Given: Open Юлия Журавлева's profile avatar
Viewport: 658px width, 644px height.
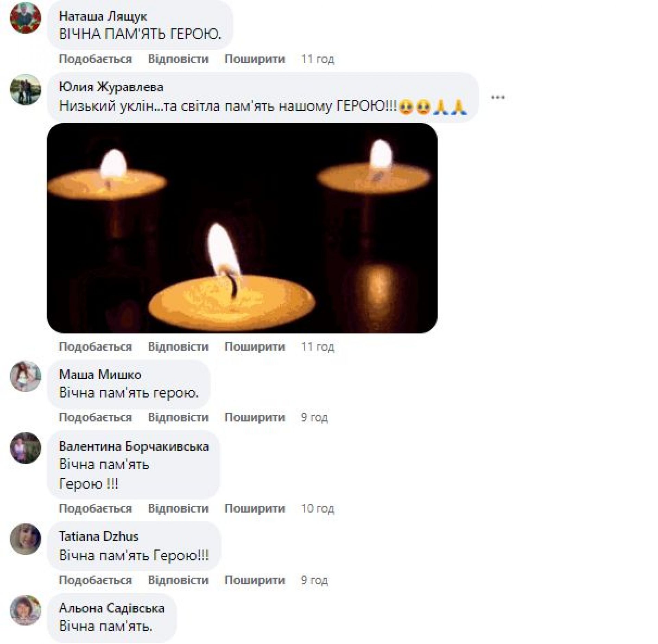Looking at the screenshot, I should coord(25,89).
